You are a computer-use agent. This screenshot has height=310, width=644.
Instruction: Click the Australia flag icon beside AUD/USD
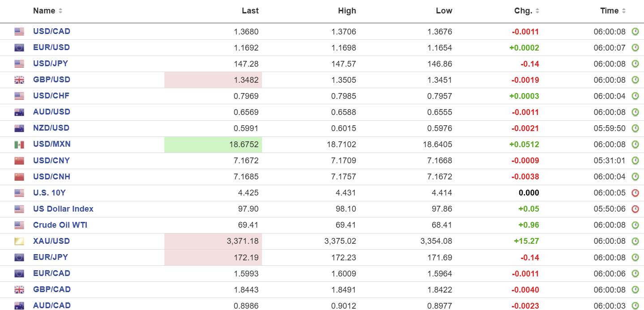tap(19, 112)
